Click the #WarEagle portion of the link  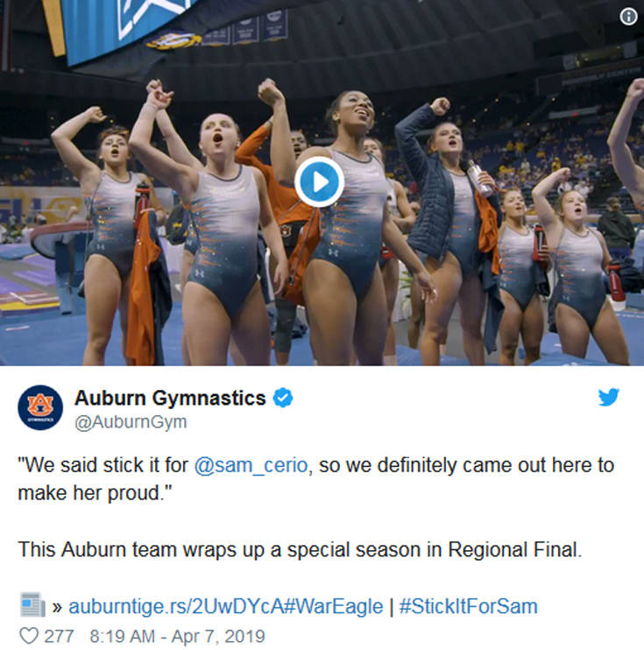(x=334, y=606)
